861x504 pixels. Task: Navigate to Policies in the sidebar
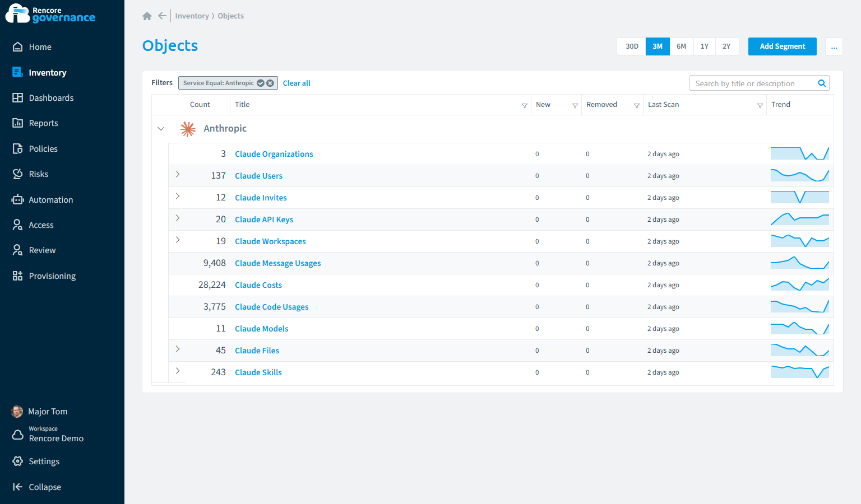pos(43,149)
